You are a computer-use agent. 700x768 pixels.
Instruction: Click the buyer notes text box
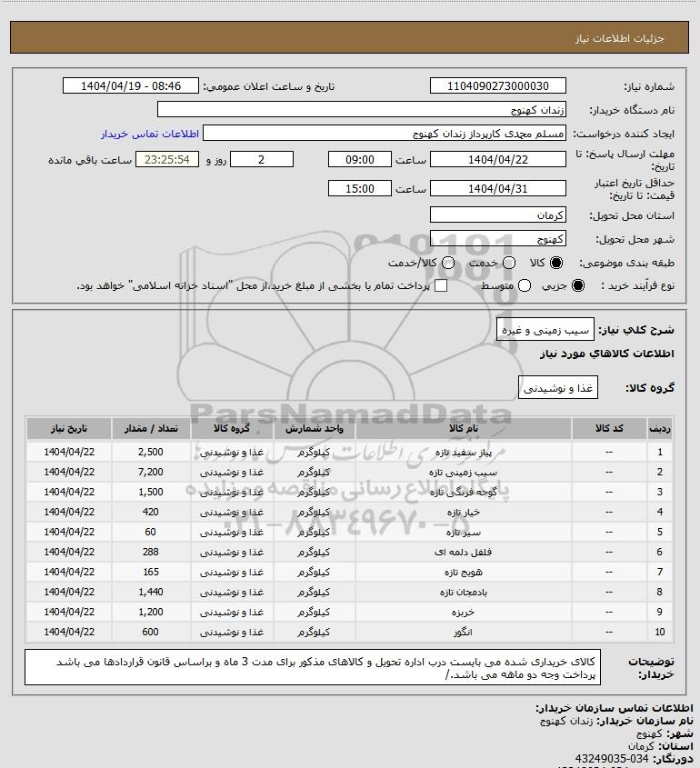[x=313, y=667]
